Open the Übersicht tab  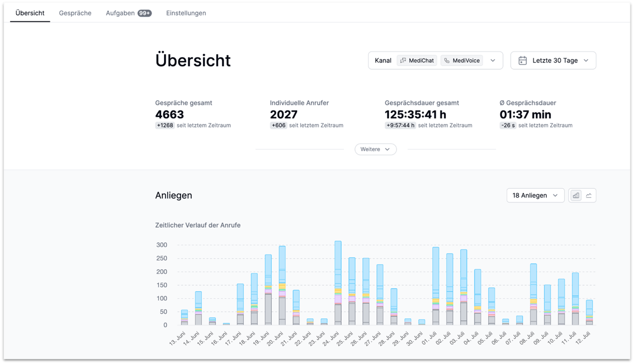(x=30, y=13)
